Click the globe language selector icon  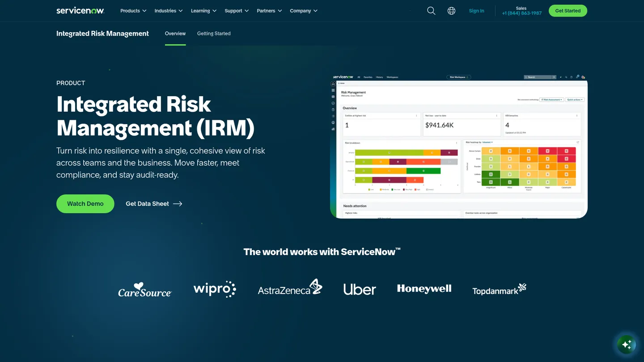pos(452,11)
